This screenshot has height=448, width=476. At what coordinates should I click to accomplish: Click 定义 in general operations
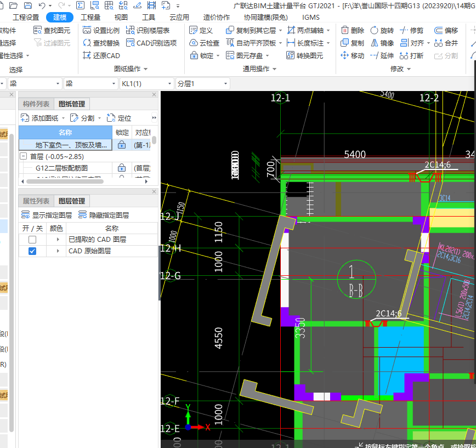click(201, 30)
